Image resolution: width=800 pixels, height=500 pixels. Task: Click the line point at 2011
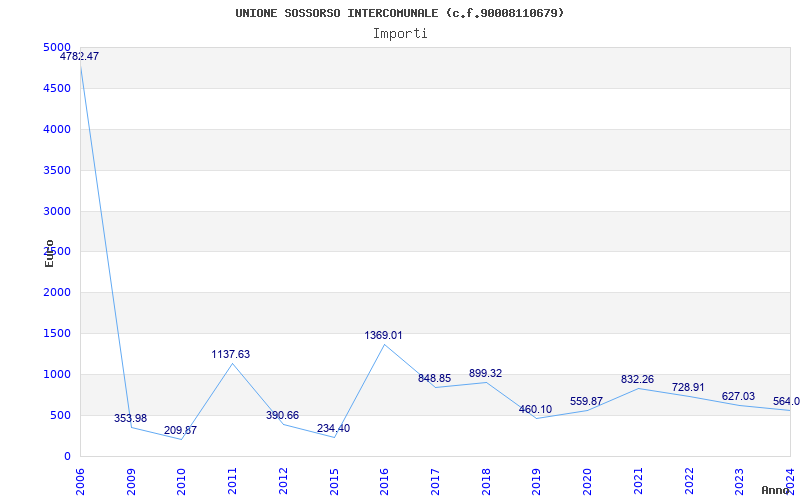pyautogui.click(x=232, y=363)
